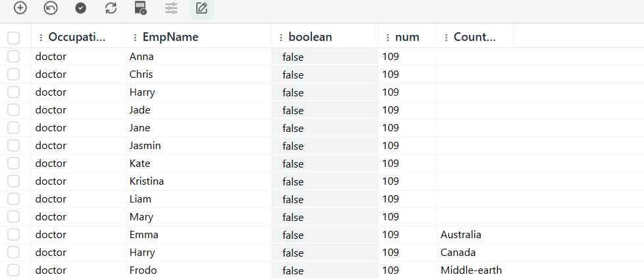Select the Emma name cell
This screenshot has height=279, width=644.
point(199,235)
